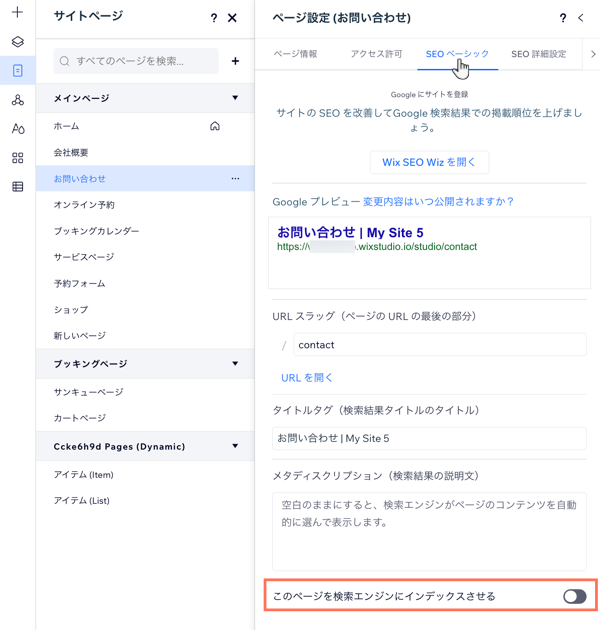Viewport: 600px width, 630px height.
Task: Select the ホーム page
Action: (x=145, y=126)
